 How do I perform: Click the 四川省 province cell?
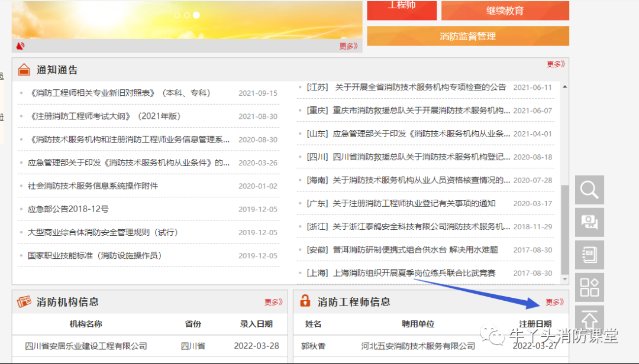point(193,346)
